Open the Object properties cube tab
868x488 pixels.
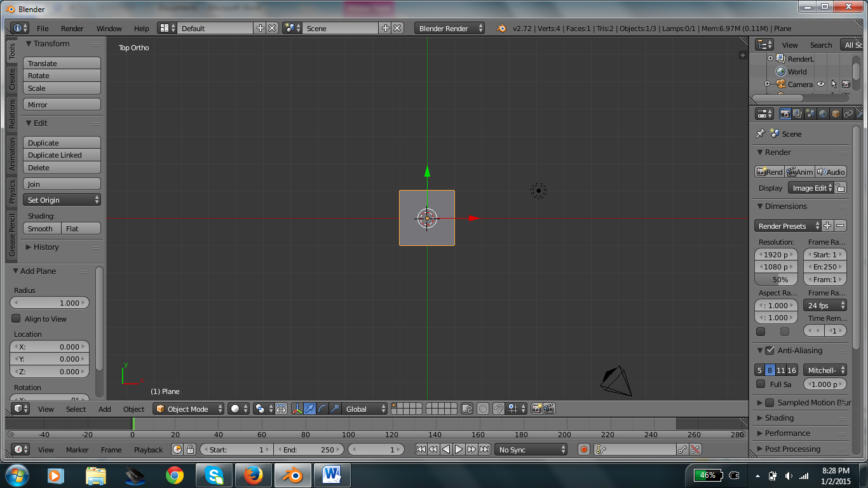836,114
